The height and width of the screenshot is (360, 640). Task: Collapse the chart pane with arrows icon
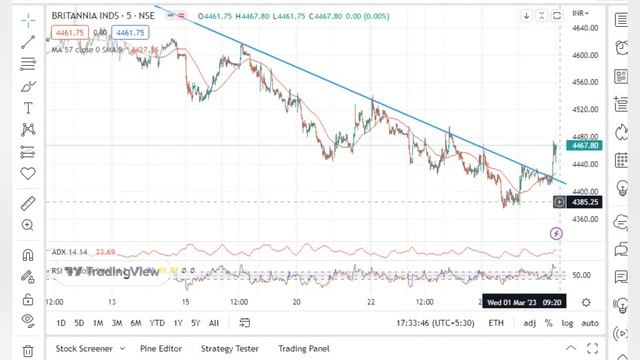coord(541,16)
